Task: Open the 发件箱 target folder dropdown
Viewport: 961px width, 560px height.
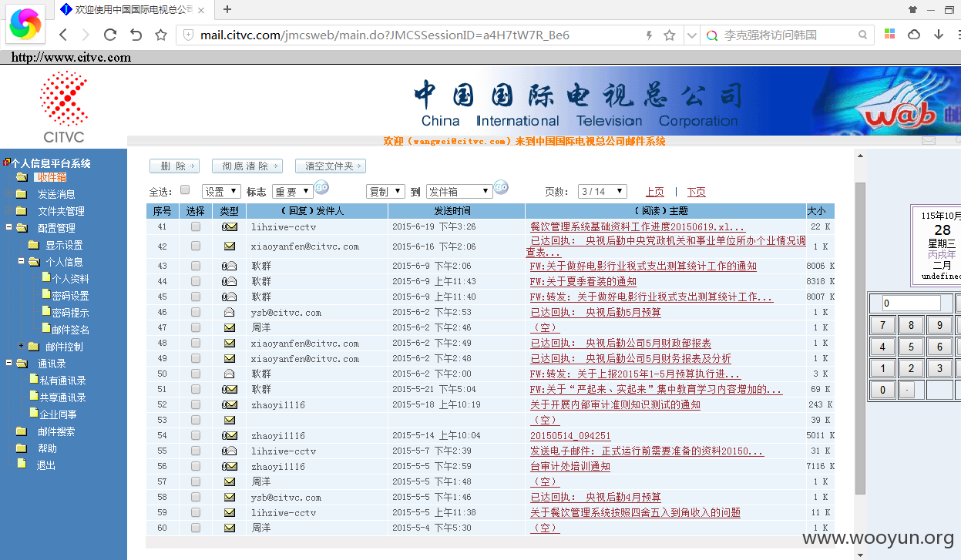Action: [459, 191]
